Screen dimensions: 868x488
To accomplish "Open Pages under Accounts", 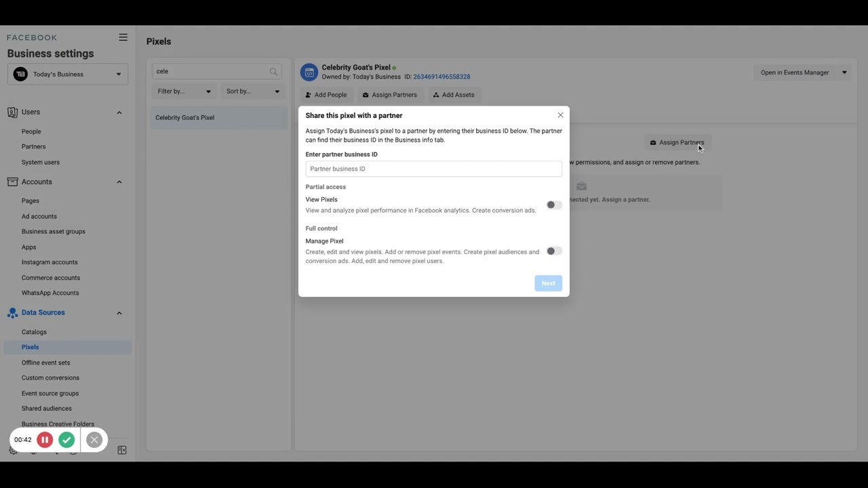I will point(31,201).
